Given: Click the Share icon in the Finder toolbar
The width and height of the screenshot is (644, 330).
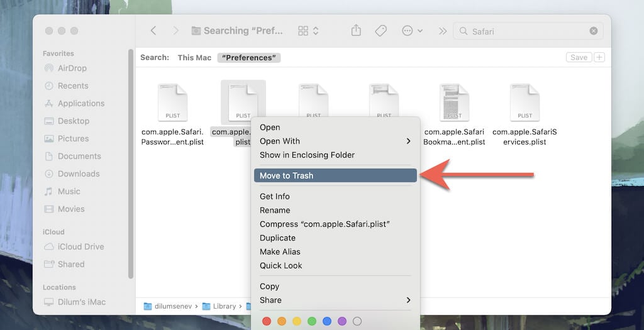Looking at the screenshot, I should 356,31.
